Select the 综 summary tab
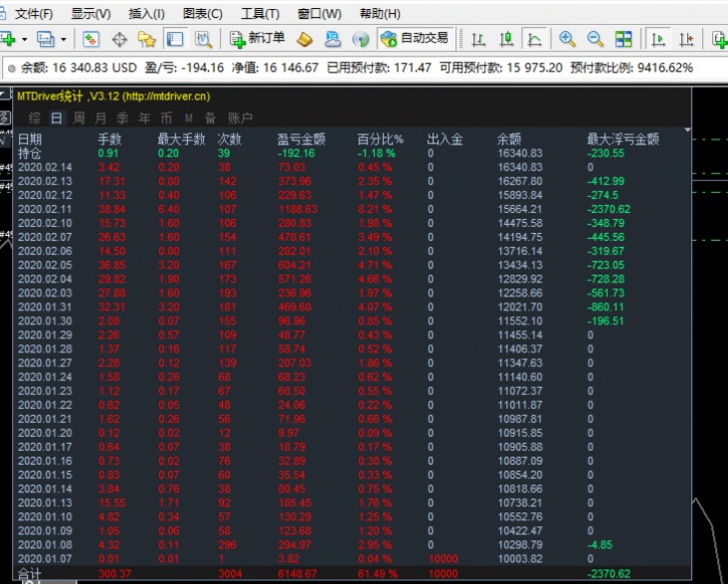Image resolution: width=728 pixels, height=584 pixels. [35, 118]
